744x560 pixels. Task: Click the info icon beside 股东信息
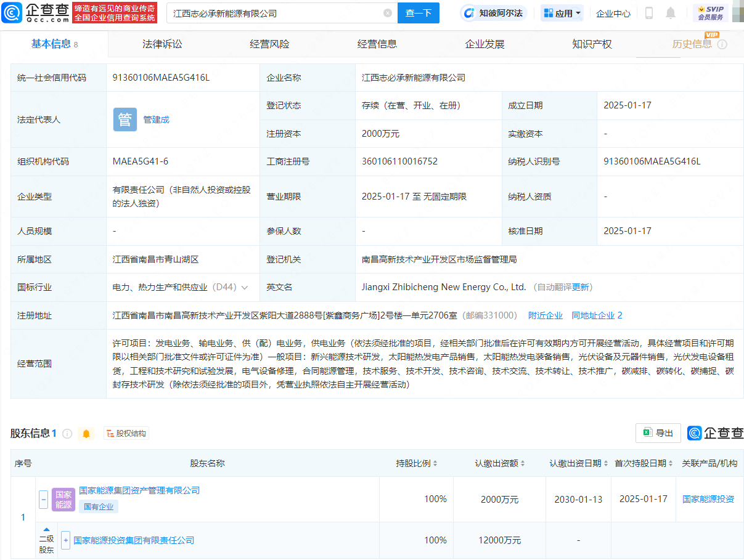(67, 434)
